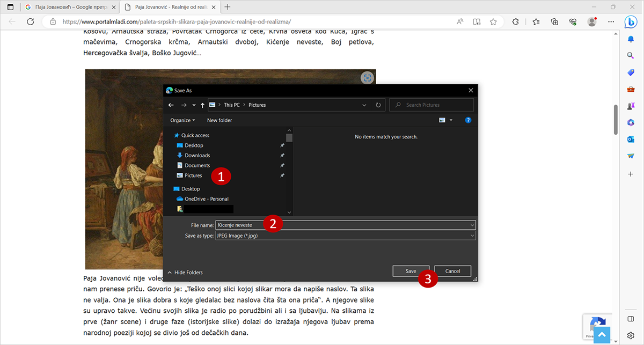Open the Outlook sidebar icon
This screenshot has width=644, height=345.
tap(631, 139)
